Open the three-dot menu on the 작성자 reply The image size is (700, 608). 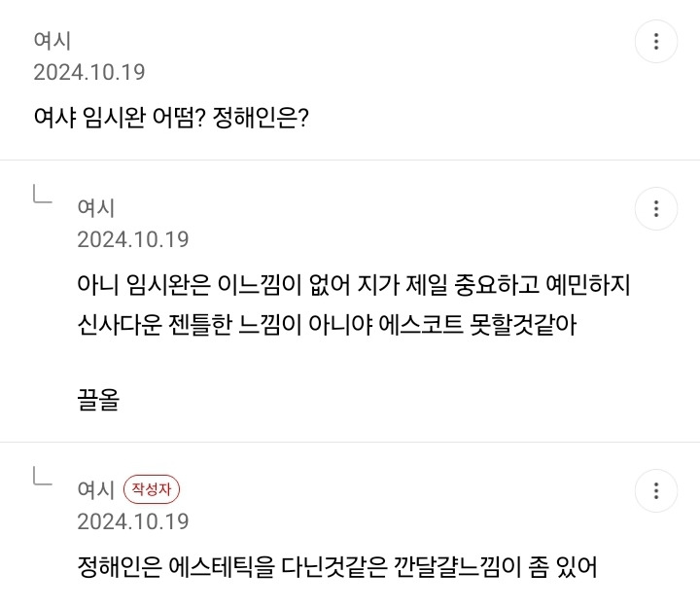(656, 488)
